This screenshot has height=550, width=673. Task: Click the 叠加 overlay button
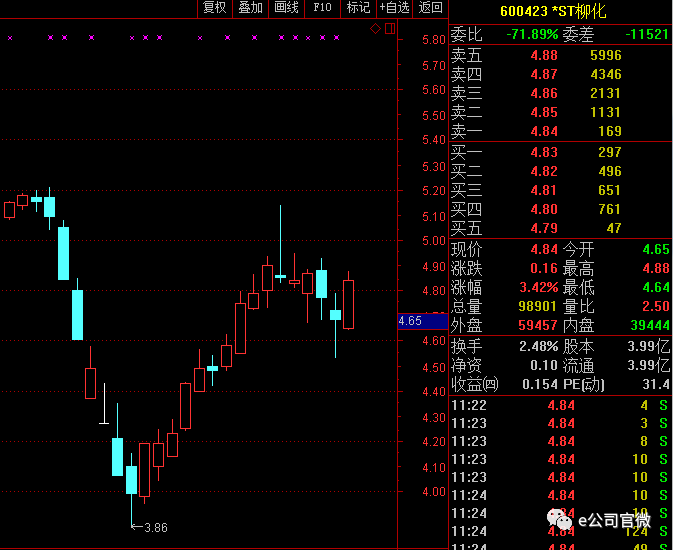[x=250, y=8]
